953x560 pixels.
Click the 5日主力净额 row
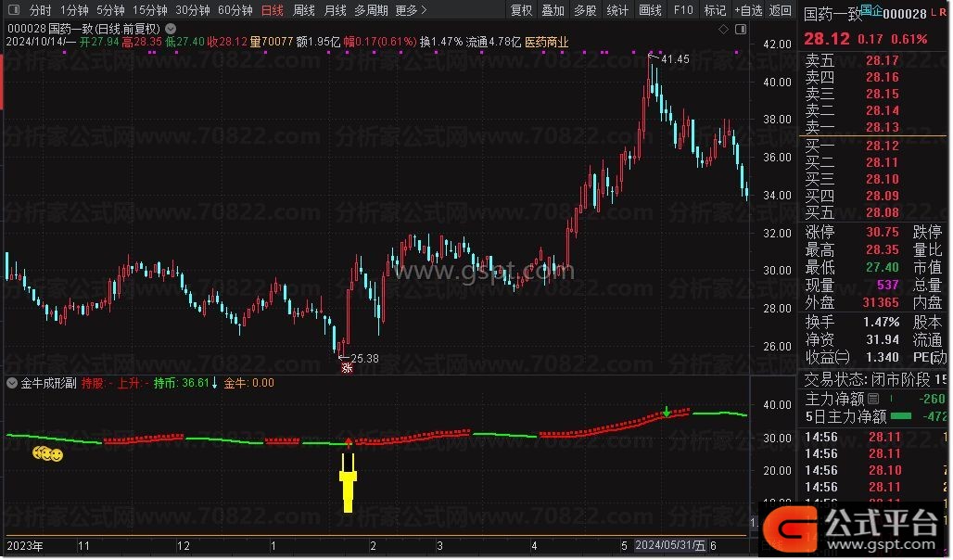coord(874,416)
